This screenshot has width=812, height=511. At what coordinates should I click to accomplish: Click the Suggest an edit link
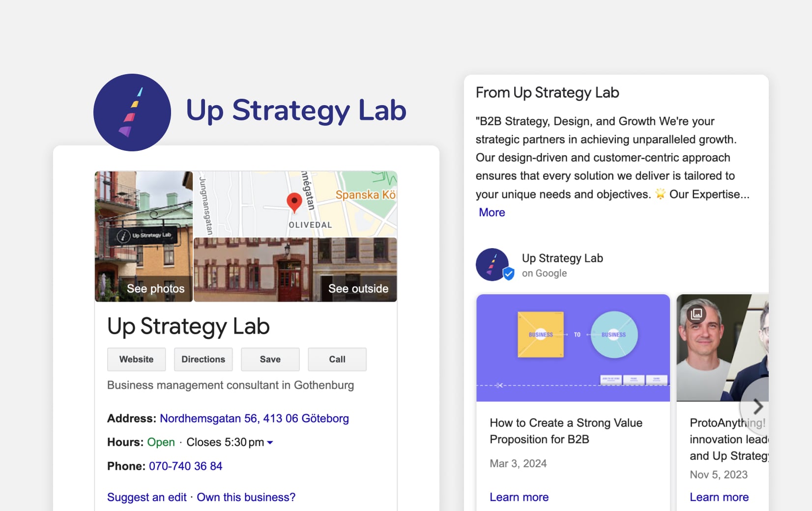pyautogui.click(x=147, y=497)
